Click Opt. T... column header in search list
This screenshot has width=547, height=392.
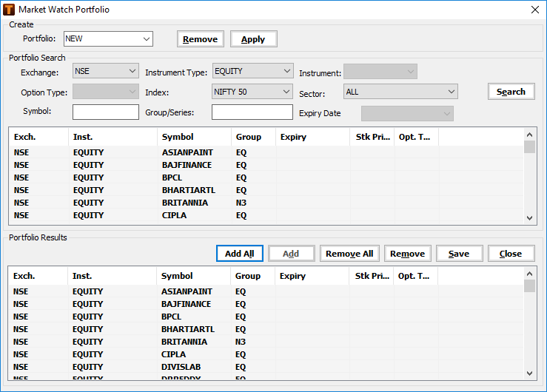(x=417, y=137)
